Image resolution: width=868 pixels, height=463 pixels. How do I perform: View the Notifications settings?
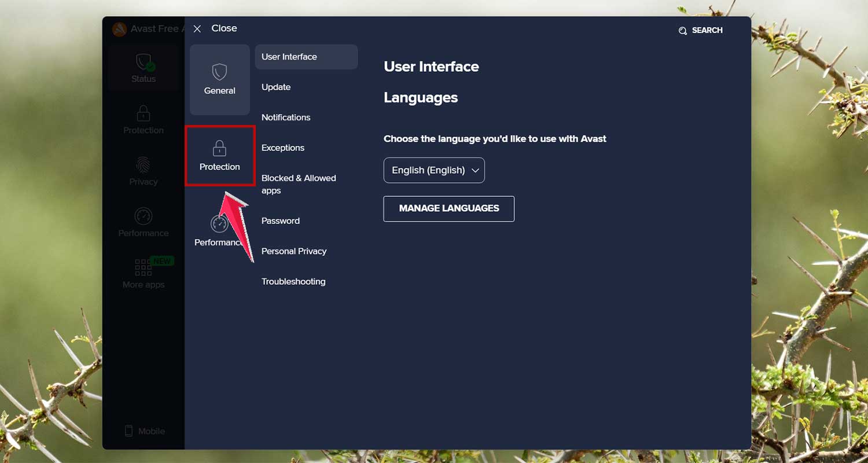285,117
